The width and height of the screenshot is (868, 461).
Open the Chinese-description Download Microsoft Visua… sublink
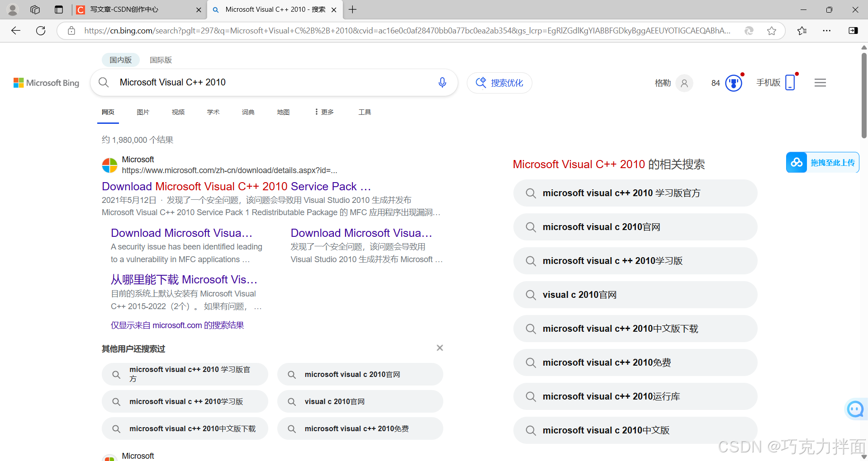coord(361,233)
